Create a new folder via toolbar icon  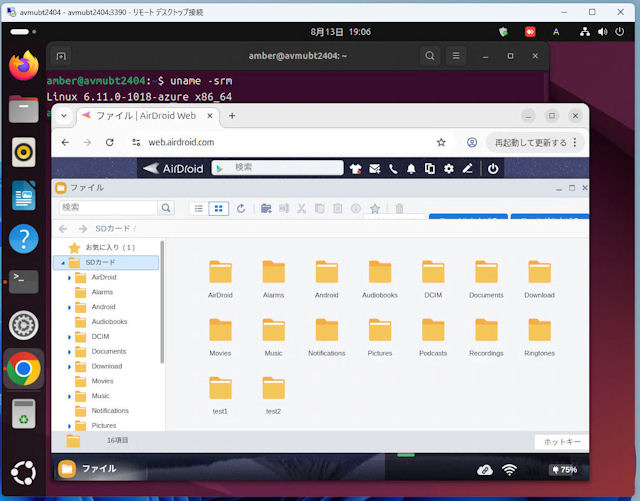tap(266, 209)
